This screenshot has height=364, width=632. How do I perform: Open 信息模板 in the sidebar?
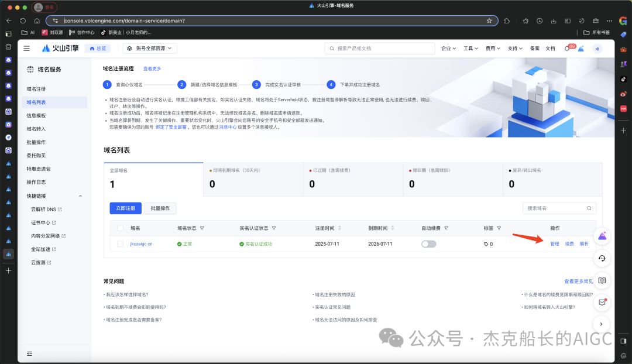click(x=36, y=116)
